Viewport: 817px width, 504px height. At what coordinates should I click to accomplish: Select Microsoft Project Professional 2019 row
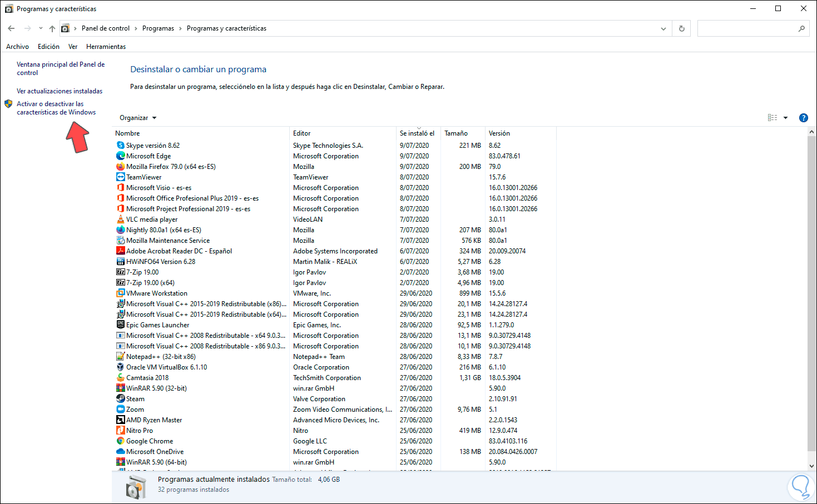pyautogui.click(x=335, y=209)
